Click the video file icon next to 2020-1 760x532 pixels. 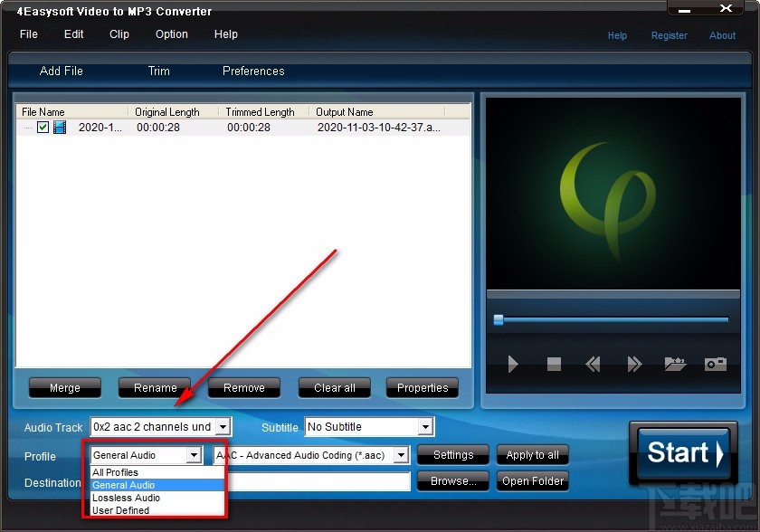coord(59,128)
